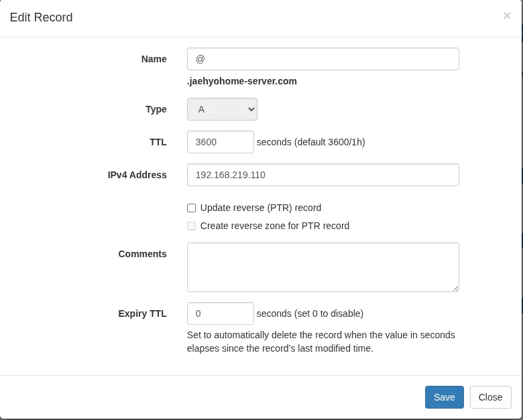
Task: Save the edited record
Action: [x=445, y=397]
